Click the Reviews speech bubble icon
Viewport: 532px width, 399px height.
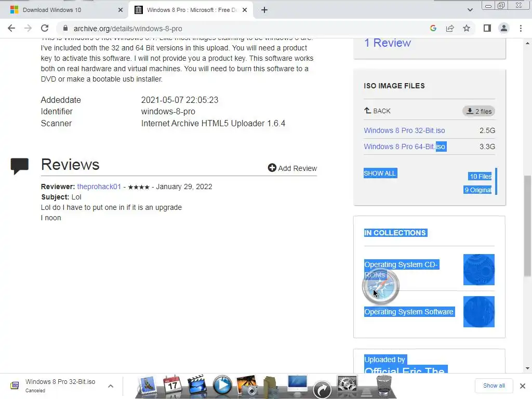coord(19,166)
